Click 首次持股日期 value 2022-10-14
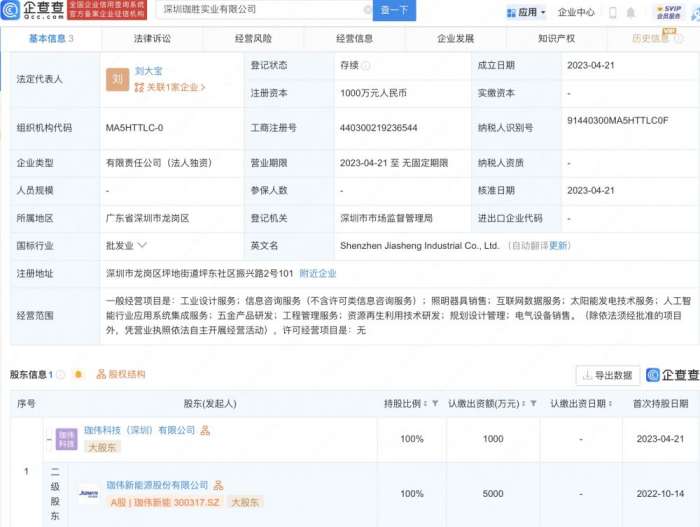This screenshot has height=527, width=700. pos(660,494)
